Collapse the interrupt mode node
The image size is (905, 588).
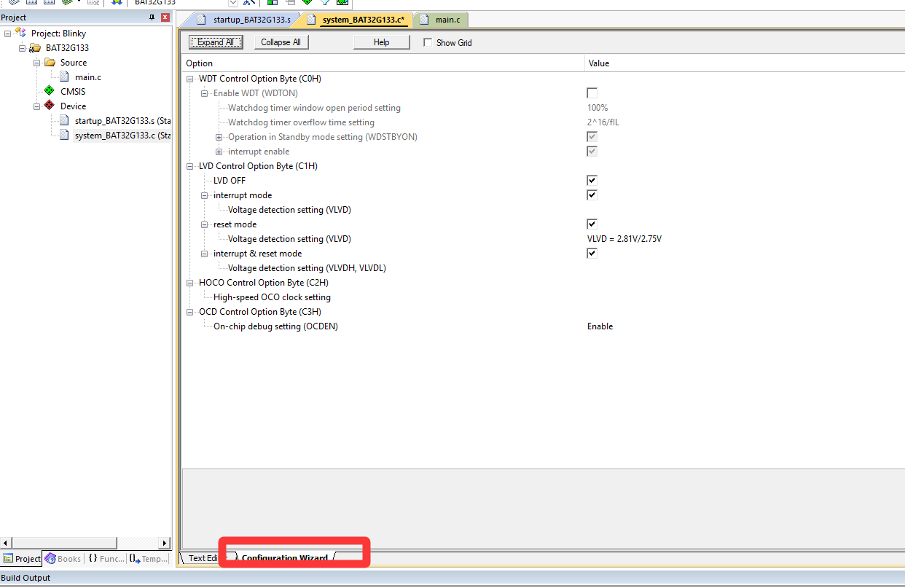click(205, 195)
